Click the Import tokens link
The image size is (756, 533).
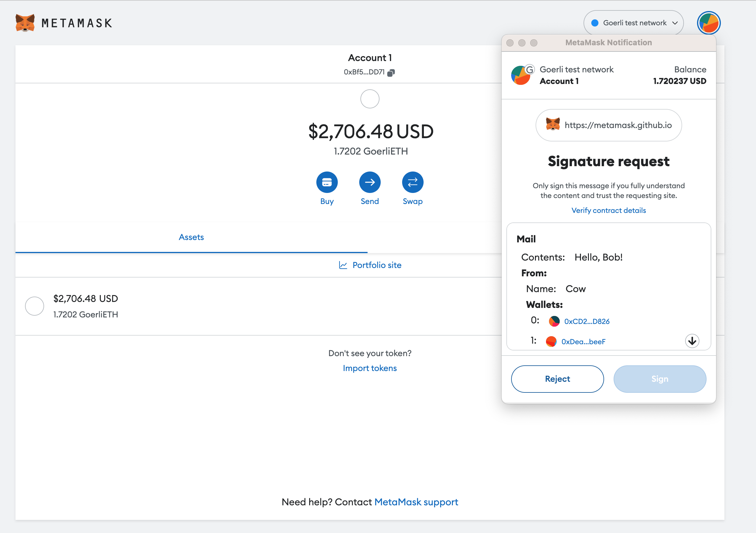tap(370, 368)
